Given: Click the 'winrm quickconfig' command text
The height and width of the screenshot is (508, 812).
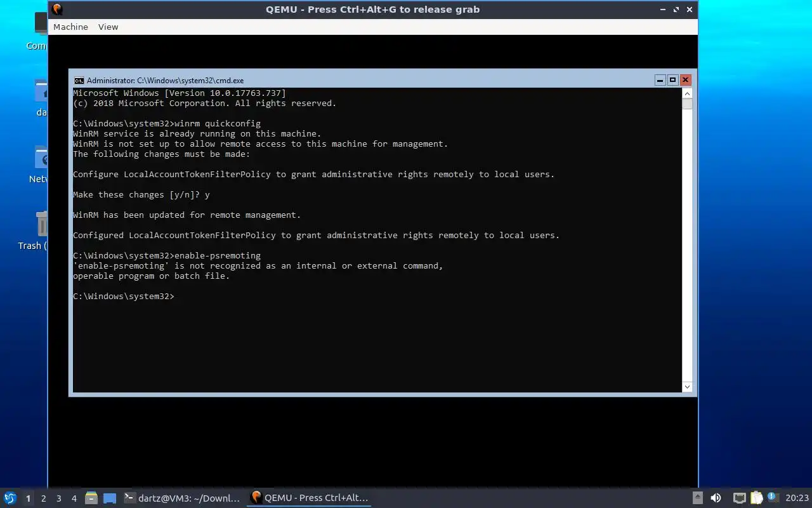Looking at the screenshot, I should click(218, 123).
